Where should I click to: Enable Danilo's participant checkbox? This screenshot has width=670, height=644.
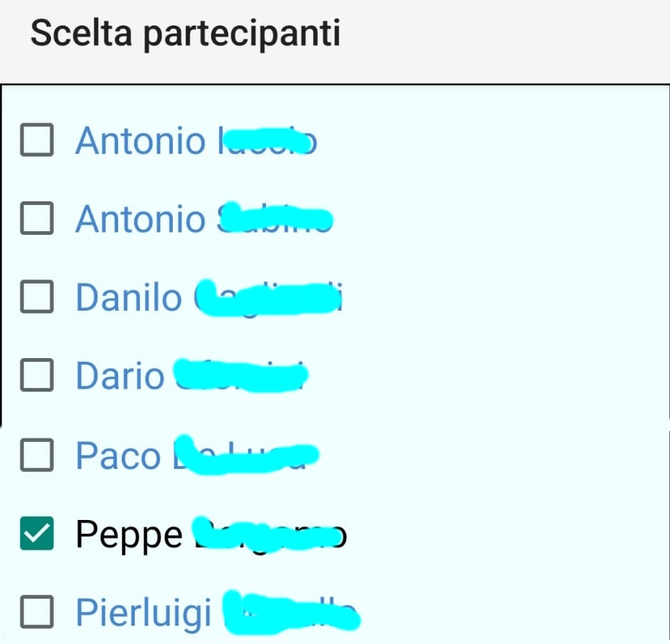[x=36, y=297]
